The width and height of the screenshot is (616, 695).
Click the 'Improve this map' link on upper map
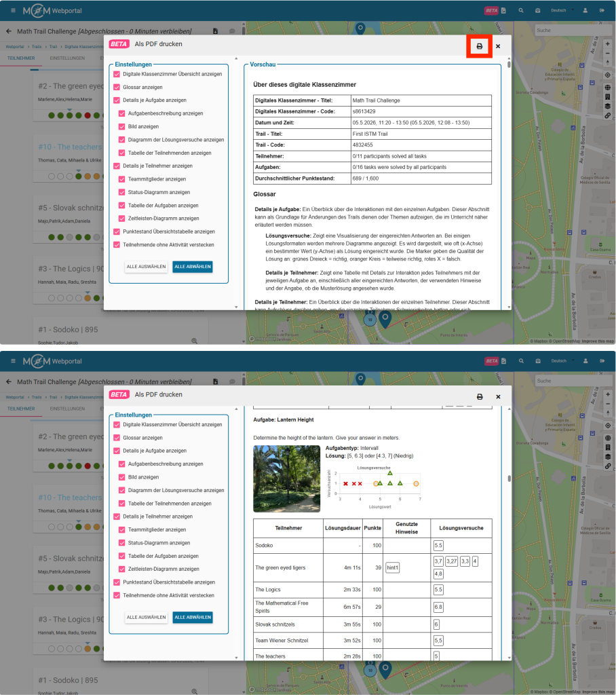click(x=598, y=341)
